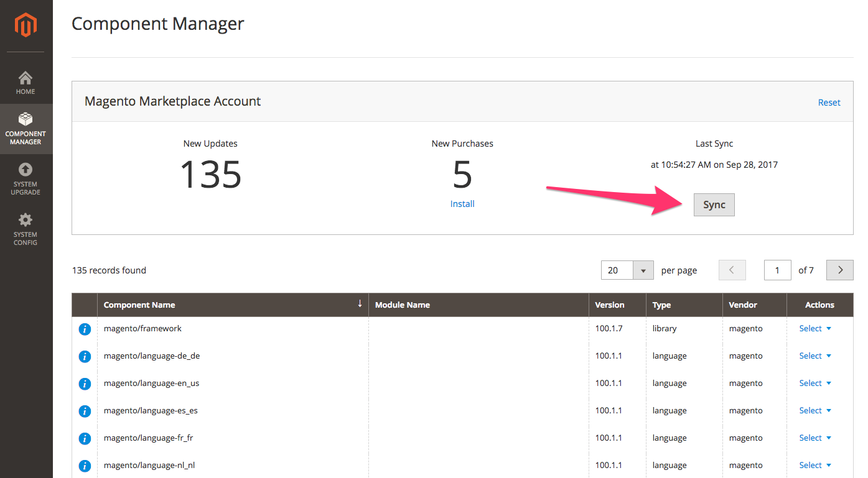Click the New Purchases count 5
868x478 pixels.
(462, 175)
